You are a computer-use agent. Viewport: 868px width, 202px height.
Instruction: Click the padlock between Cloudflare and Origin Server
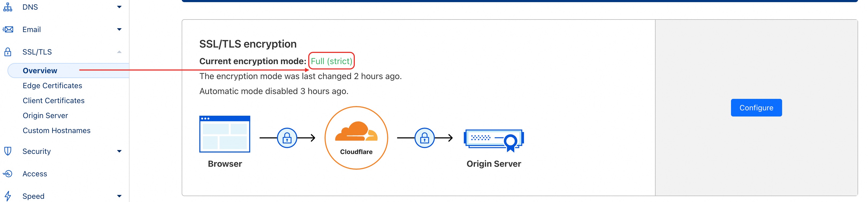click(425, 138)
